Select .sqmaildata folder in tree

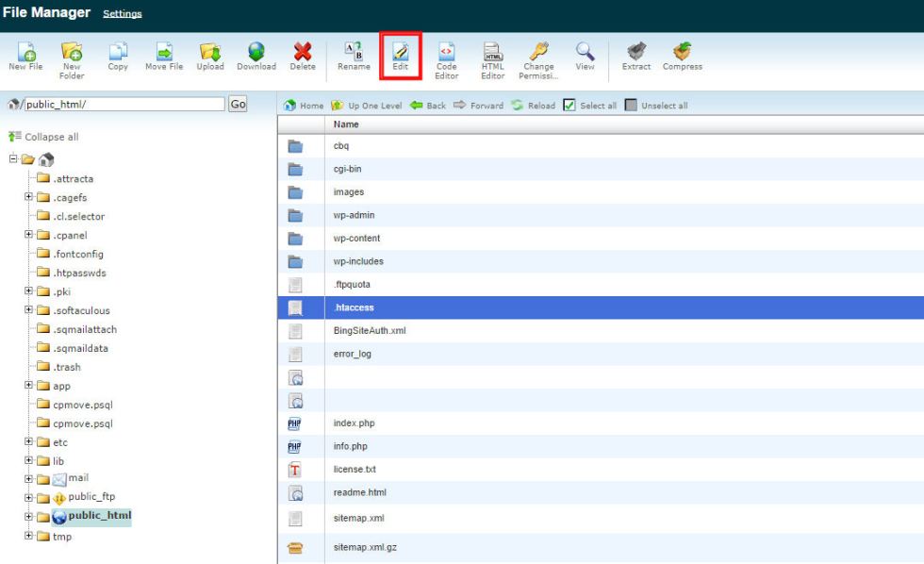click(73, 348)
